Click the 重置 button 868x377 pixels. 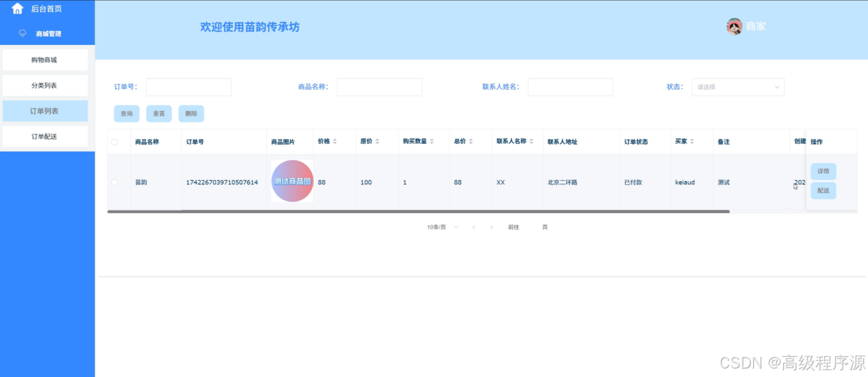point(159,113)
